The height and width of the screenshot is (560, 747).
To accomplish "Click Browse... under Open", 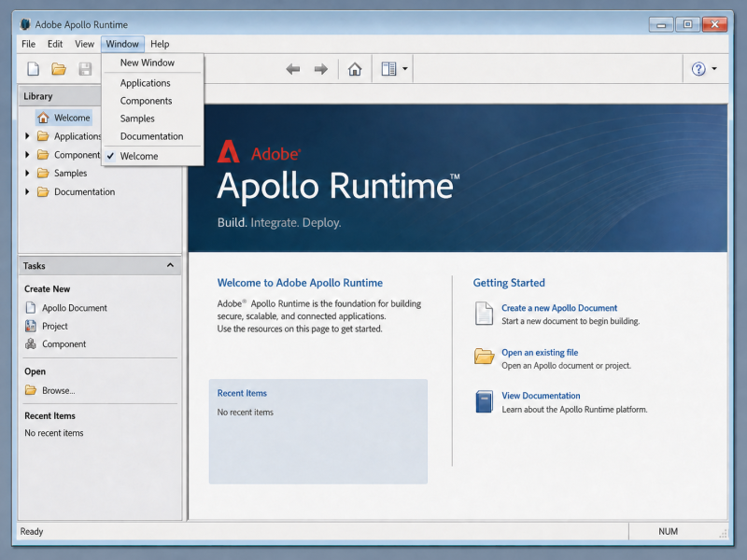I will point(58,390).
